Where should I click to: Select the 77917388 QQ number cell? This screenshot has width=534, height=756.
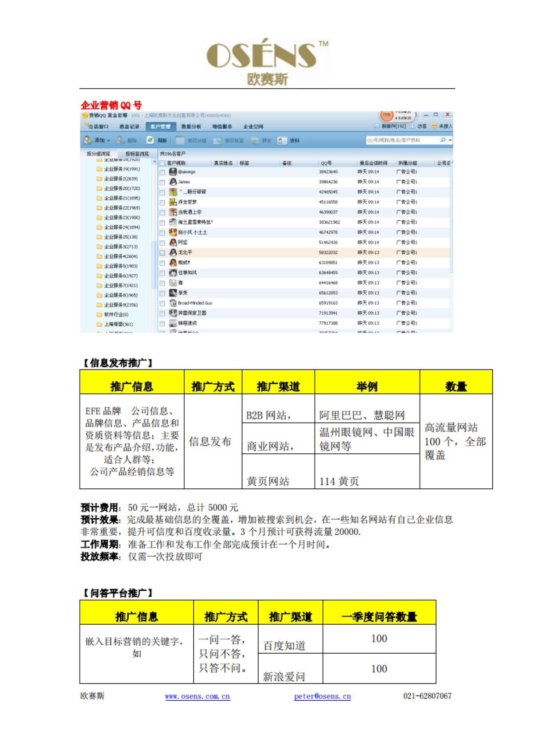coord(328,323)
